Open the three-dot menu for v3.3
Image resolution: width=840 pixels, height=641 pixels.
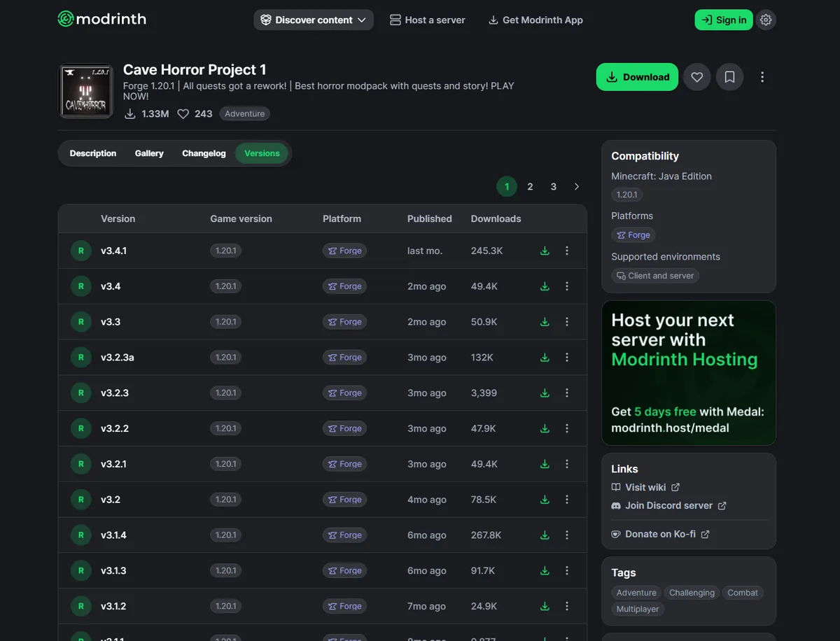[567, 322]
